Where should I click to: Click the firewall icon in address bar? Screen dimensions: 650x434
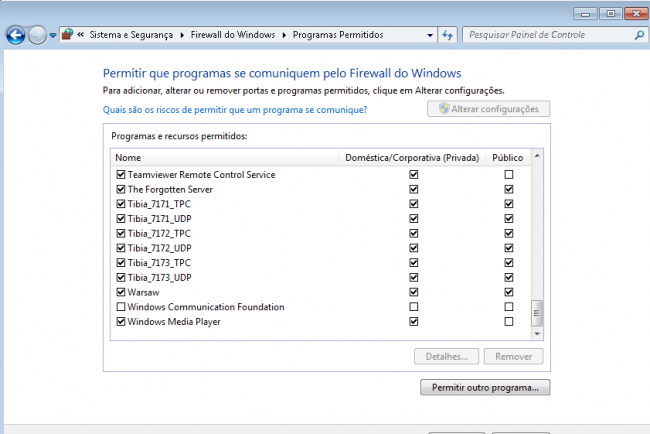pyautogui.click(x=67, y=35)
